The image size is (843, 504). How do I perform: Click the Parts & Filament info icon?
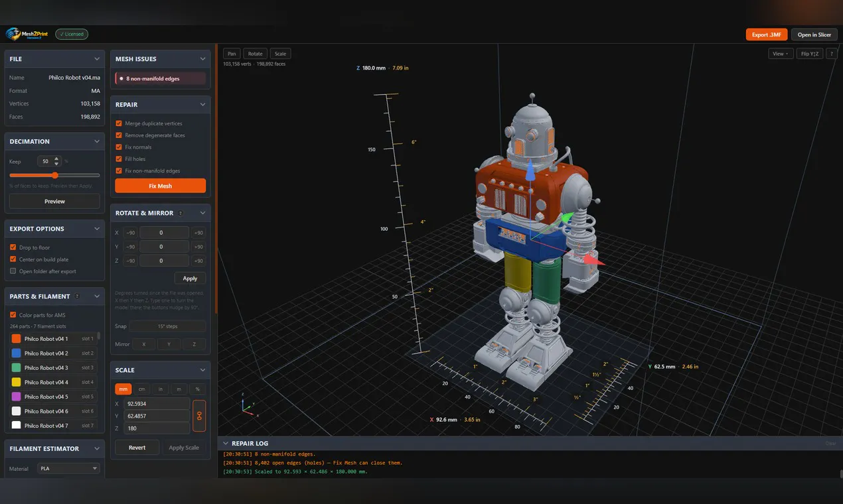(77, 296)
